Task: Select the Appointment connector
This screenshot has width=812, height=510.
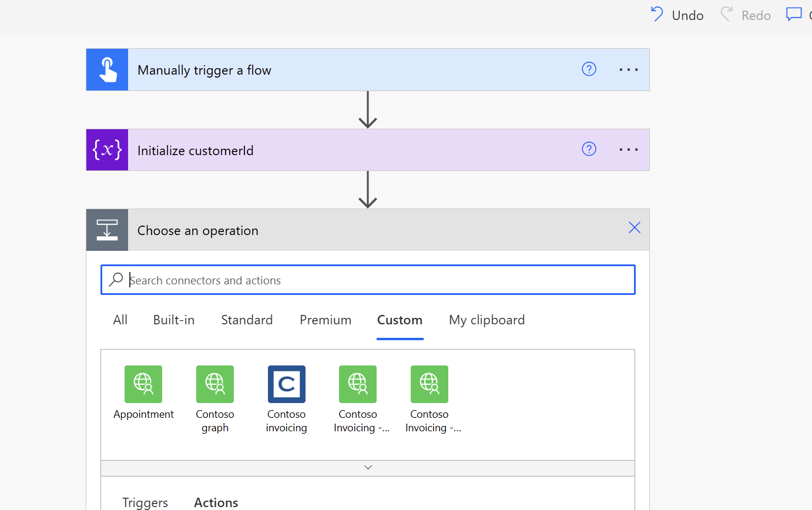Action: (x=143, y=393)
